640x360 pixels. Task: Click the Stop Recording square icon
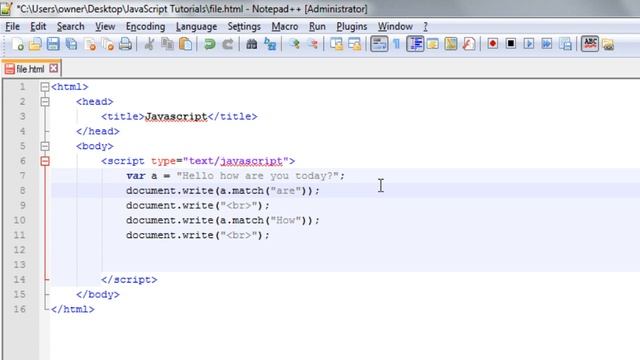click(x=511, y=44)
